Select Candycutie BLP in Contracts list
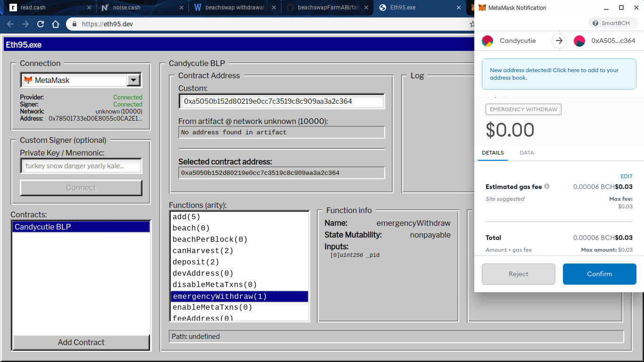 81,227
